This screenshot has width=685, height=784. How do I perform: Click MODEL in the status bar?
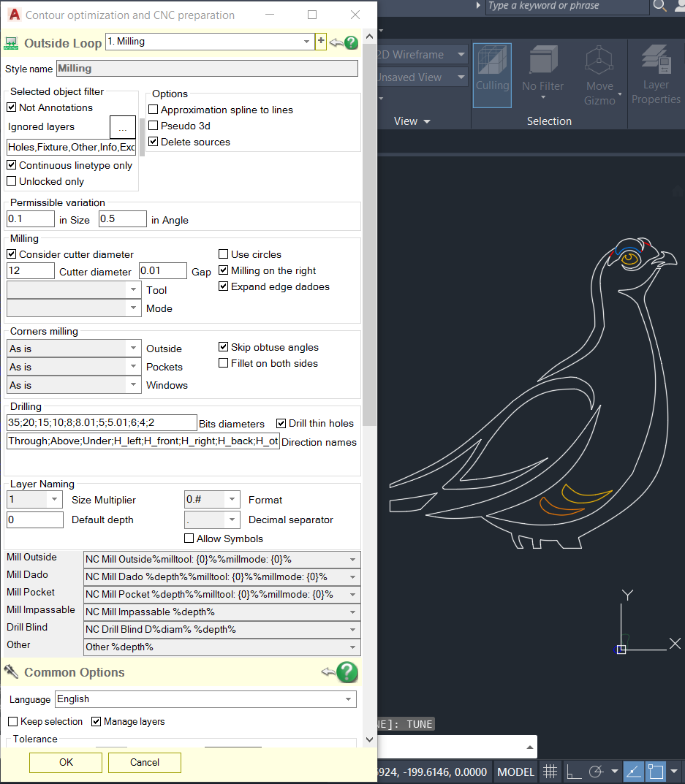point(516,772)
